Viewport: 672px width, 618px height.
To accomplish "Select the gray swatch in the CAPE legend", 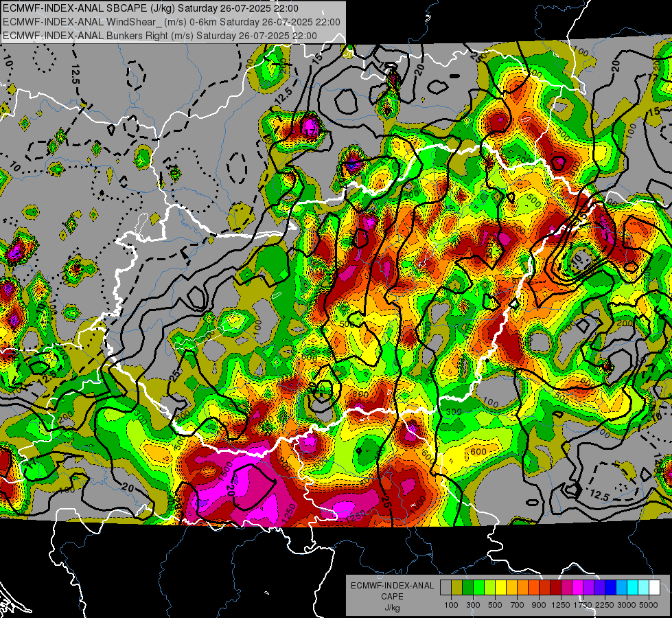I will pyautogui.click(x=445, y=587).
